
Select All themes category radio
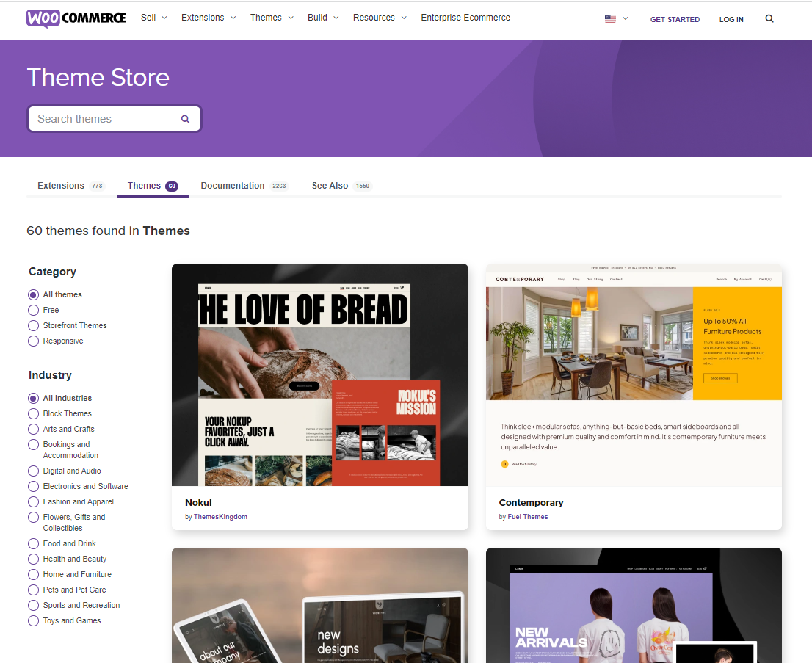coord(33,294)
